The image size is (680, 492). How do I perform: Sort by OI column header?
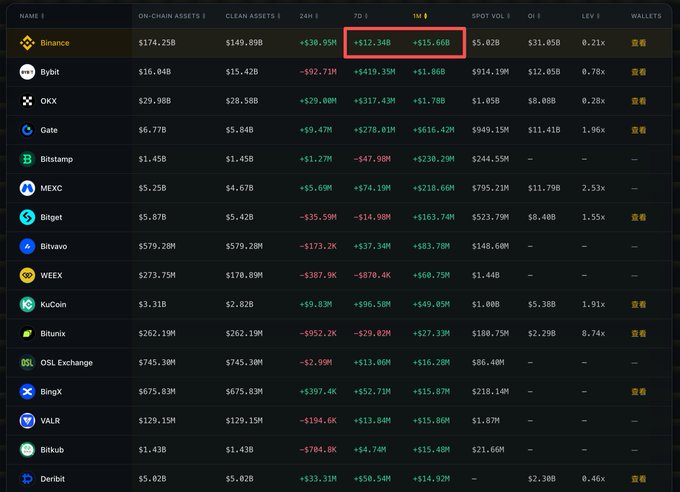pyautogui.click(x=534, y=16)
